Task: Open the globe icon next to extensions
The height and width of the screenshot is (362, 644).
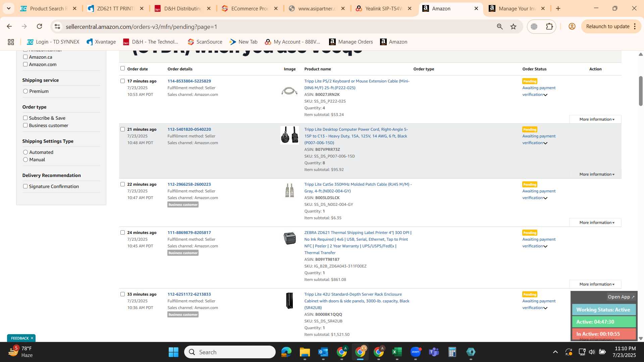Action: (534, 26)
